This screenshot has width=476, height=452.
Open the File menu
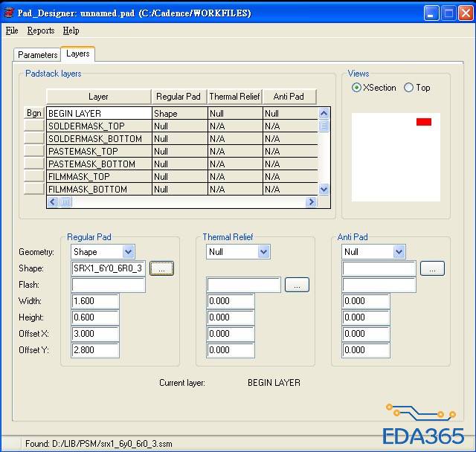click(12, 30)
